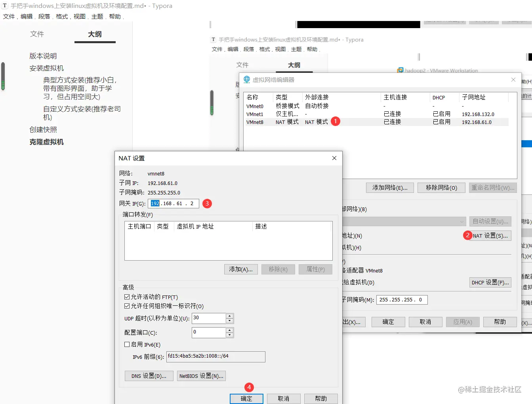The image size is (532, 404).
Task: Increase config port with the up arrow
Action: coord(229,330)
